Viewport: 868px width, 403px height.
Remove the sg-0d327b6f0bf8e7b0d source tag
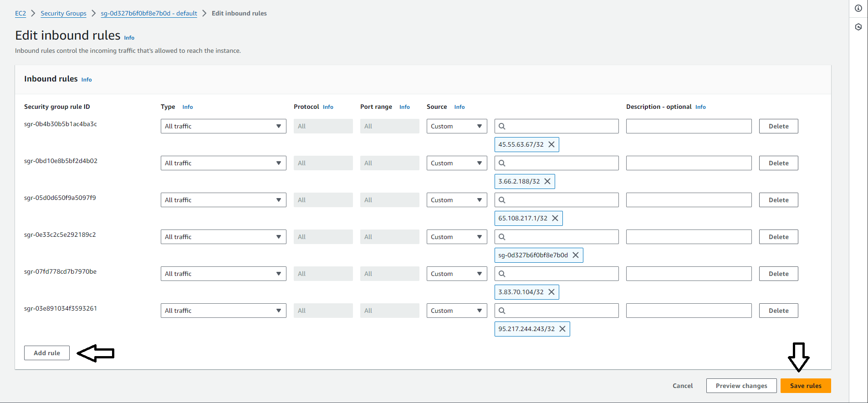coord(576,255)
